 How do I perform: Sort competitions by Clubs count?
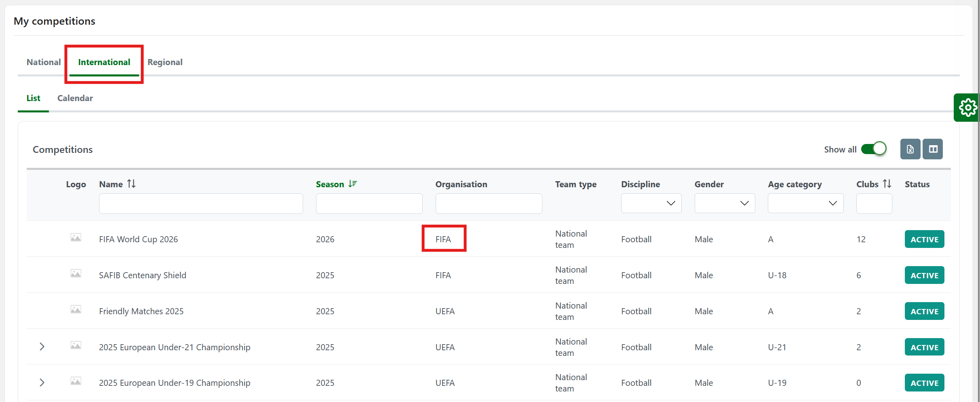click(887, 184)
